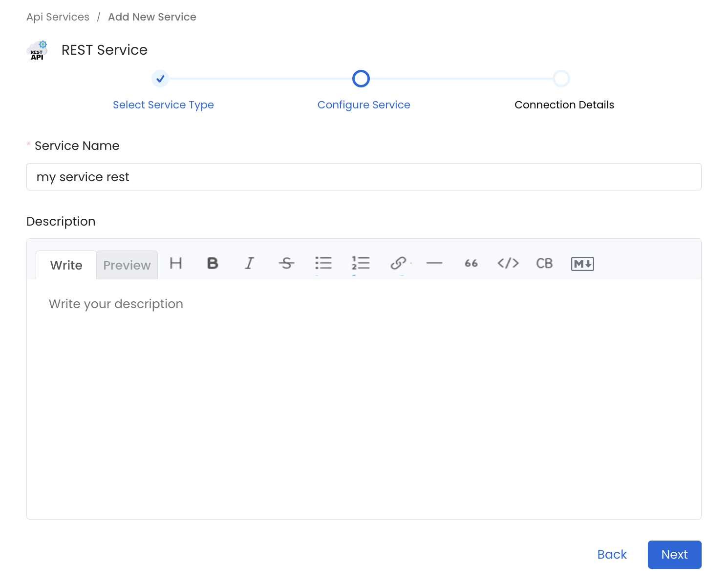Insert a blockquote
Screen dimensions: 728x585
click(x=471, y=264)
